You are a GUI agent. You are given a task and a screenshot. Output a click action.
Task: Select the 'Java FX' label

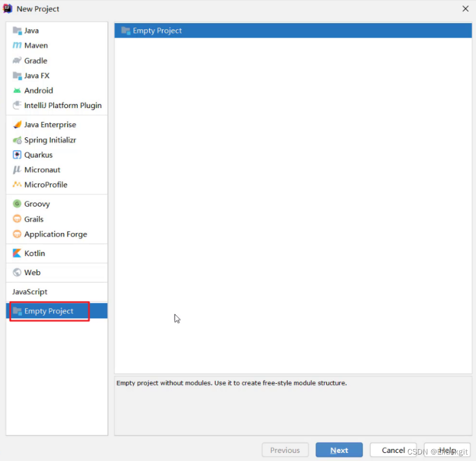click(x=37, y=76)
